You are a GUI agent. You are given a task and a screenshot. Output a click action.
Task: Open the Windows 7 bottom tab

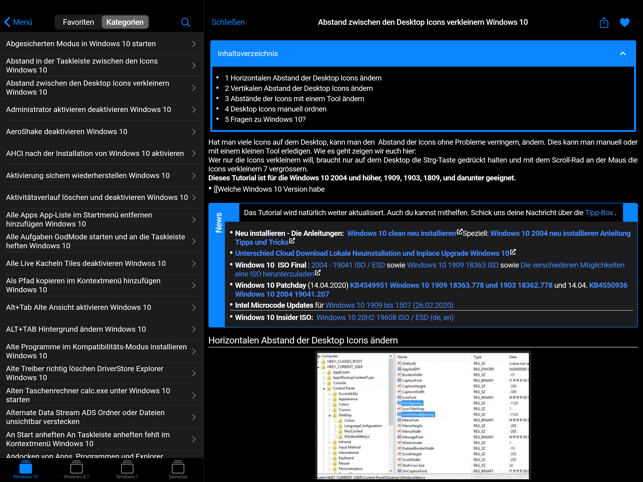pyautogui.click(x=127, y=469)
